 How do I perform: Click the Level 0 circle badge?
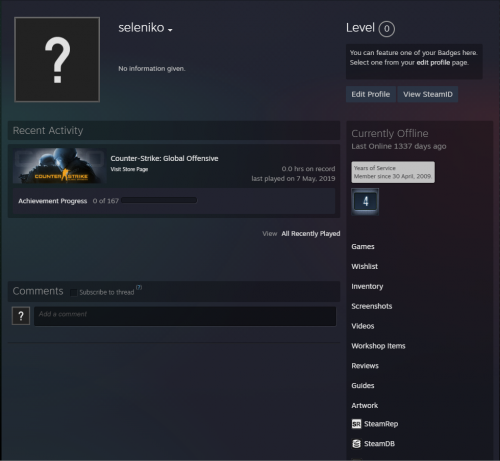click(x=386, y=29)
